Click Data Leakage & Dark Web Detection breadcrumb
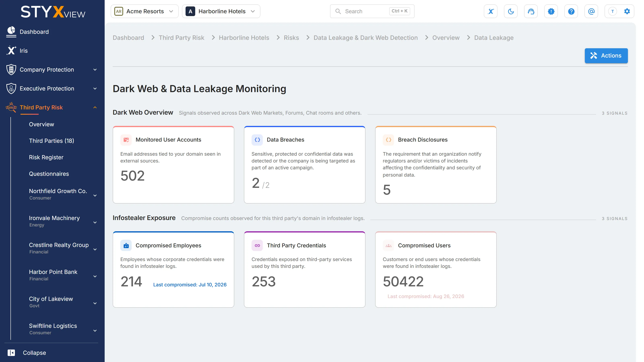 pos(365,37)
